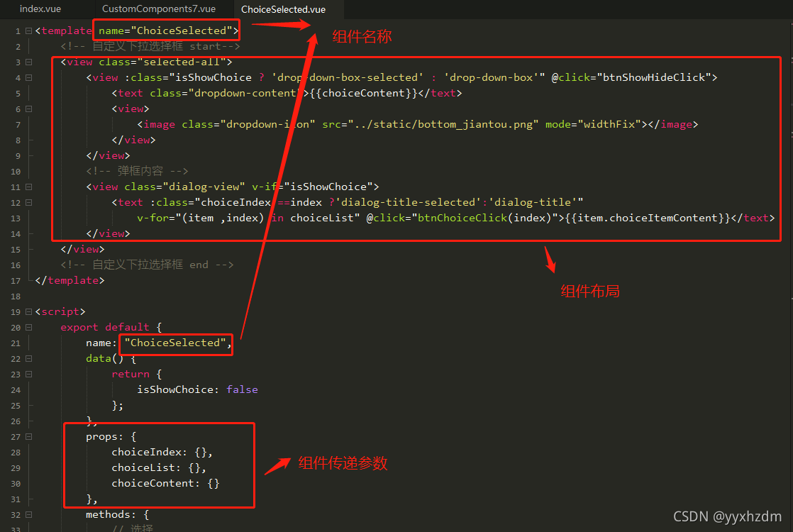Viewport: 793px width, 532px height.
Task: Click the choiceContent prop on line 30
Action: (x=165, y=484)
